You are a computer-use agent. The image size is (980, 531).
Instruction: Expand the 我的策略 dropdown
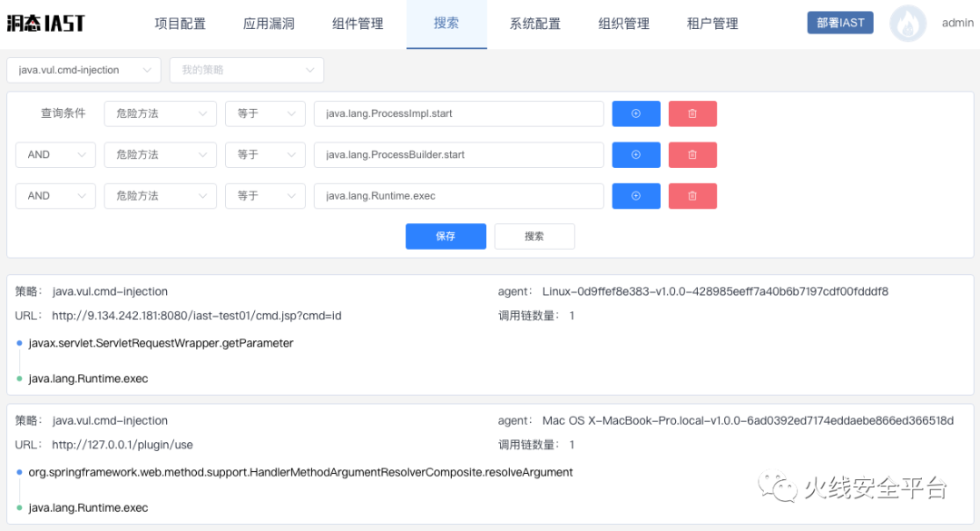click(x=246, y=70)
